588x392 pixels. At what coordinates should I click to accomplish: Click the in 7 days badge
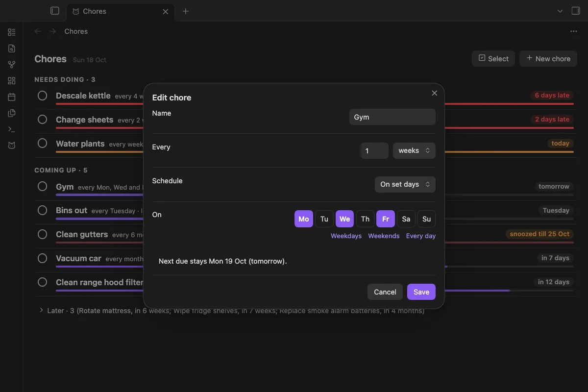pyautogui.click(x=555, y=258)
